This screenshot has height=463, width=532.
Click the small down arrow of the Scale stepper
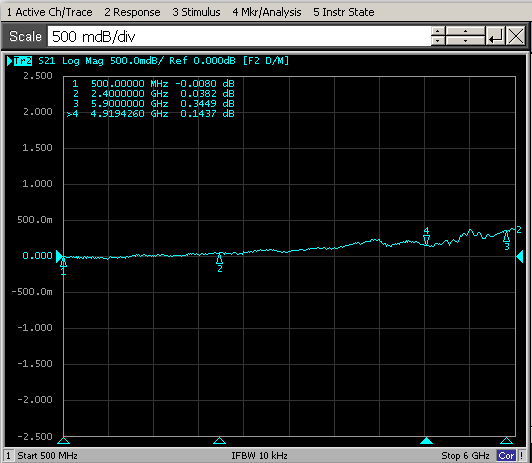pyautogui.click(x=438, y=41)
